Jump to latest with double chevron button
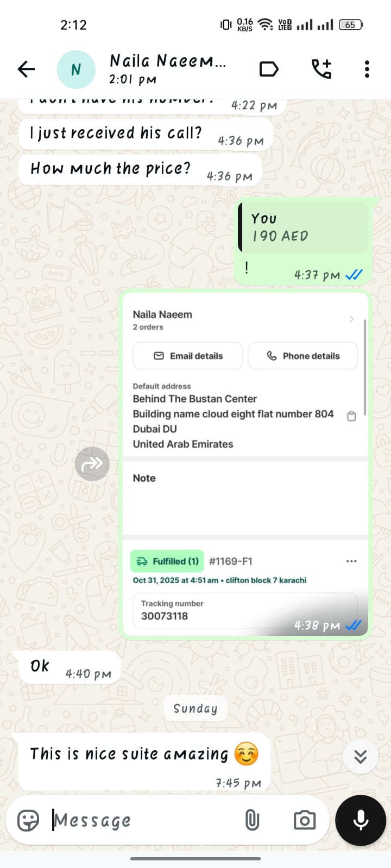 coord(361,756)
